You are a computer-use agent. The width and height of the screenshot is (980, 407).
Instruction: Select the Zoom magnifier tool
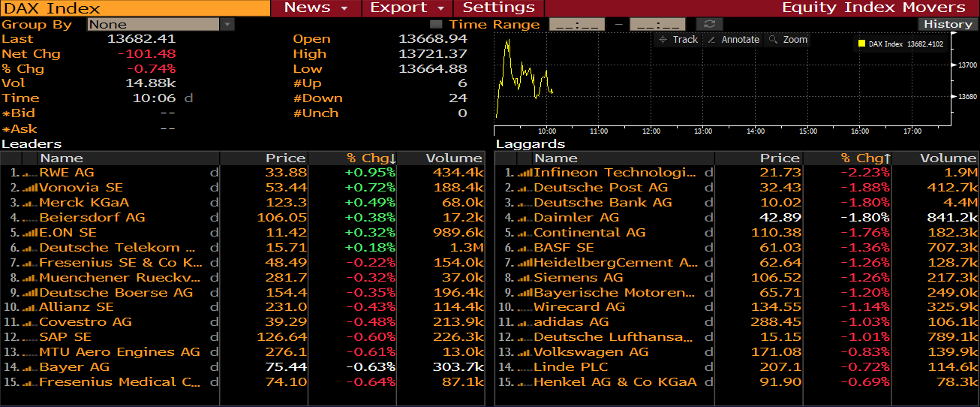tap(788, 40)
